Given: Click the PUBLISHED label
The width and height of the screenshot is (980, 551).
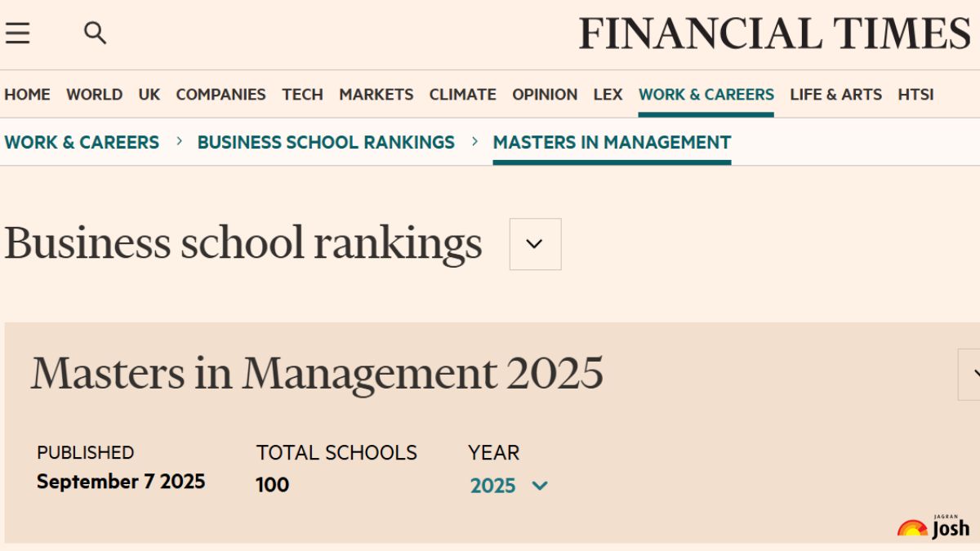Looking at the screenshot, I should (85, 452).
